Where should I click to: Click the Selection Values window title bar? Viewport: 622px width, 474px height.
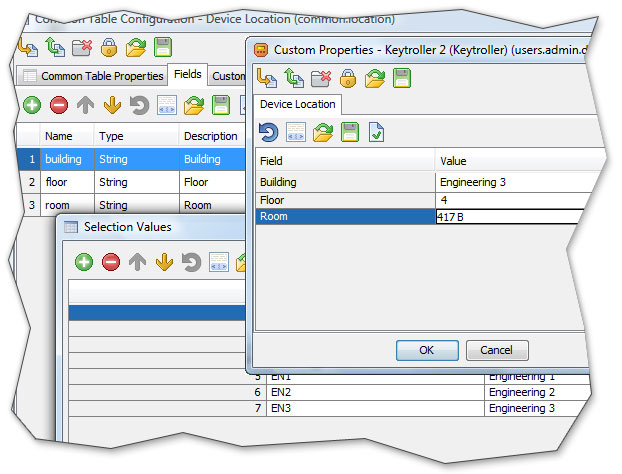153,227
